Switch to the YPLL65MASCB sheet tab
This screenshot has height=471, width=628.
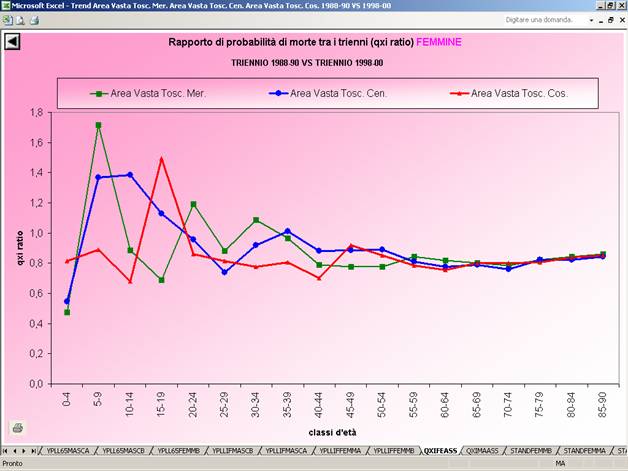[123, 451]
